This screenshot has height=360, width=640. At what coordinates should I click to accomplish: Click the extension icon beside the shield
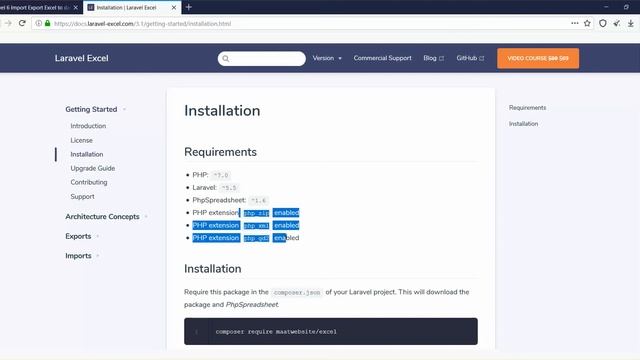[617, 23]
